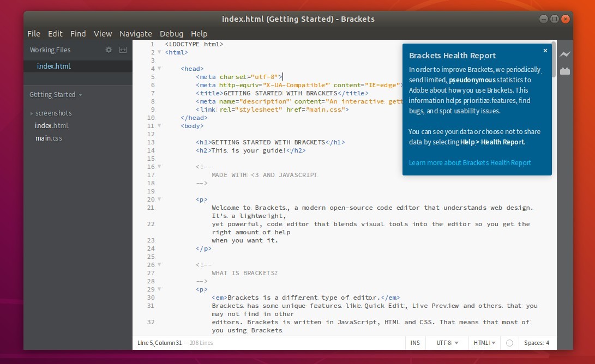Open the Navigate menu
This screenshot has height=364, width=595.
(136, 33)
